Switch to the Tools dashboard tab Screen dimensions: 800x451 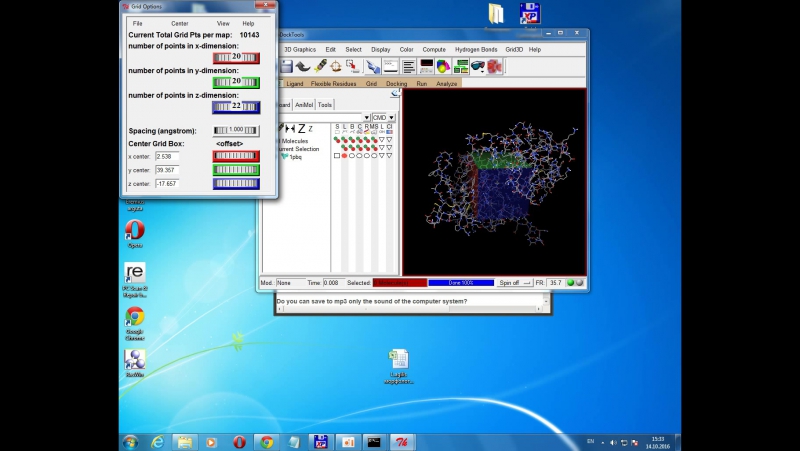(325, 105)
